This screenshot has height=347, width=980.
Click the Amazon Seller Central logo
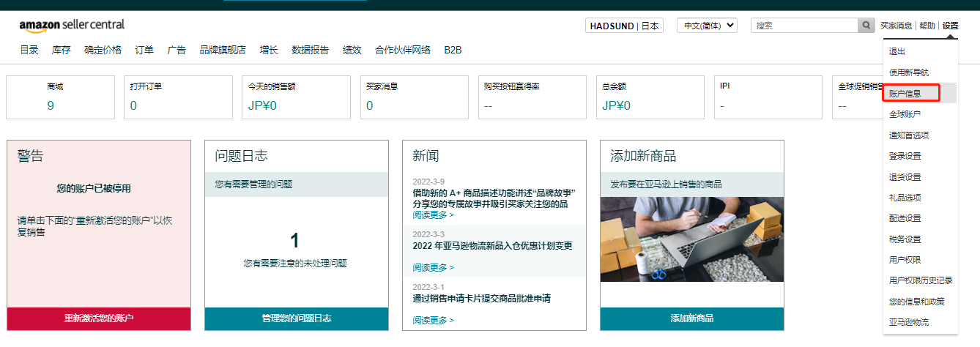coord(72,25)
